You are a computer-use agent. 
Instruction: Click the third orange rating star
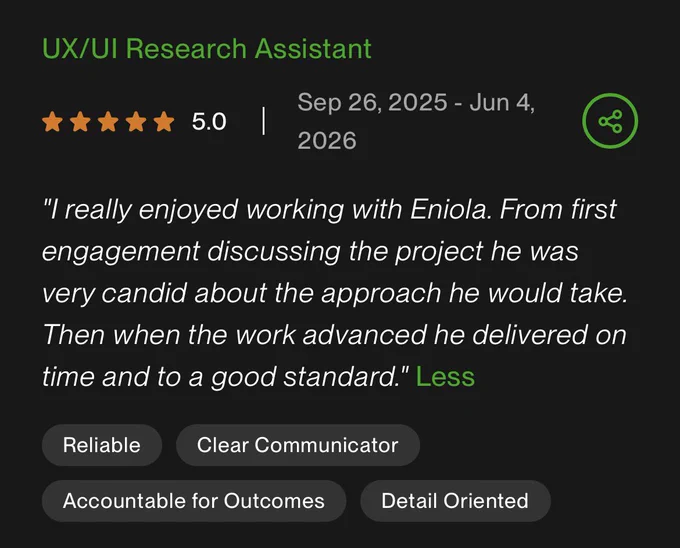(108, 121)
